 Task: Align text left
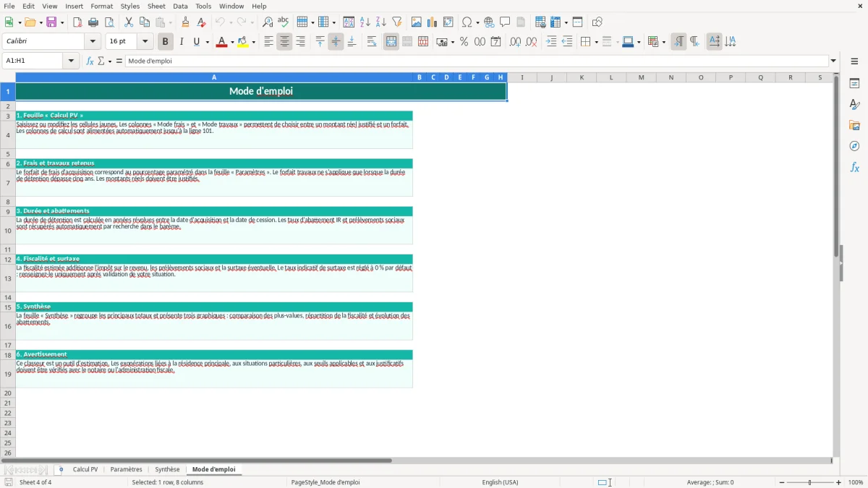tap(268, 42)
